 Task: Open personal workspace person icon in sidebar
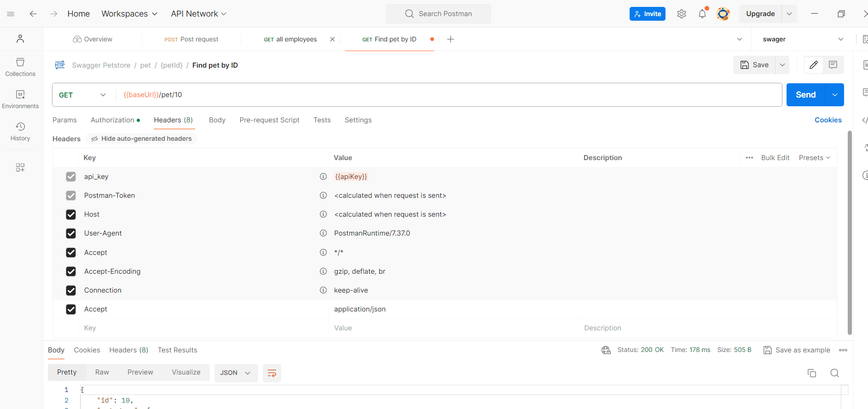pyautogui.click(x=20, y=39)
